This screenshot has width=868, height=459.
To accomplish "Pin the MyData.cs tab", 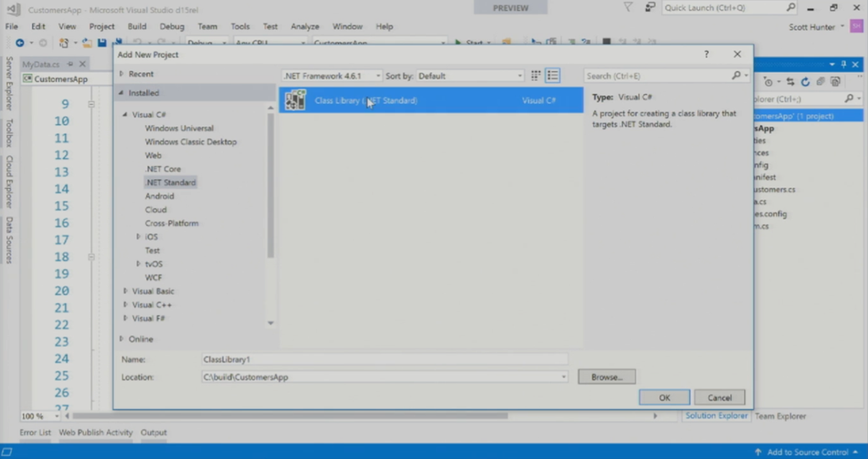I will 70,64.
